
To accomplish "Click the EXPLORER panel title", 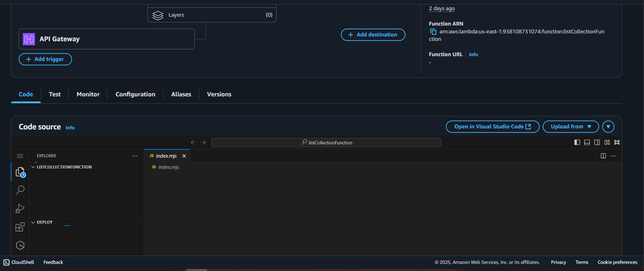I will tap(47, 156).
